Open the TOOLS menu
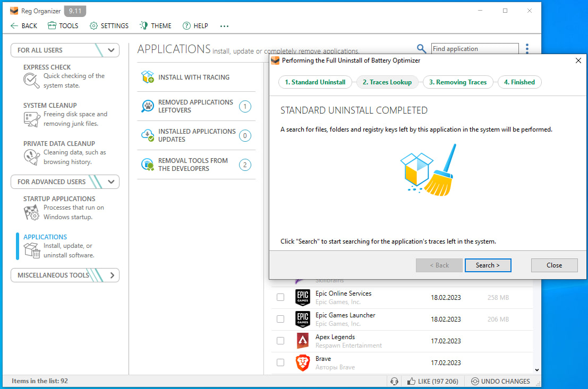This screenshot has height=389, width=588. tap(63, 26)
